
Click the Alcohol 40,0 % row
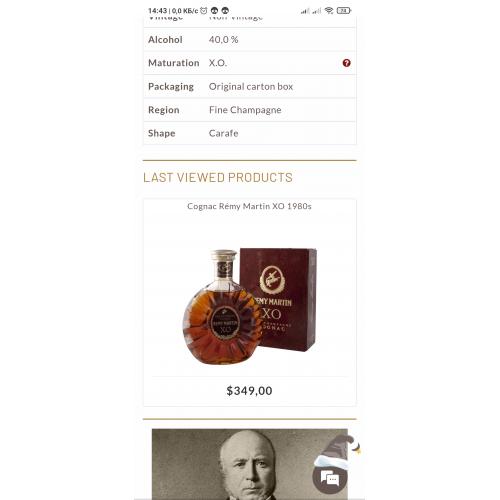[x=250, y=40]
